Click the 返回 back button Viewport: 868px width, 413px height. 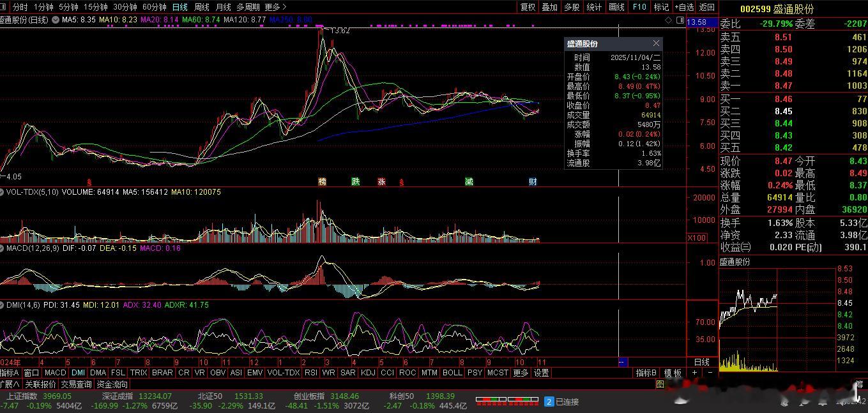coord(706,7)
